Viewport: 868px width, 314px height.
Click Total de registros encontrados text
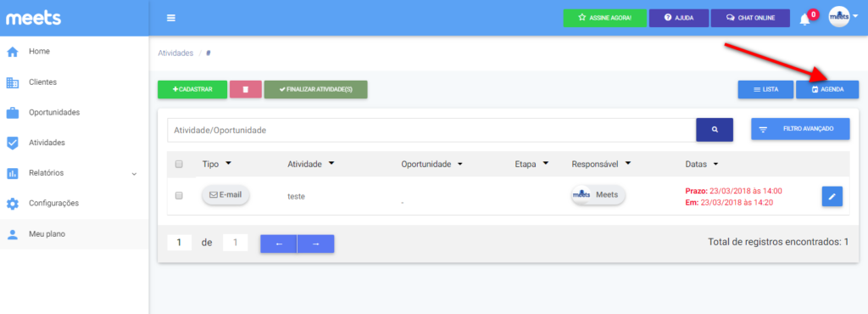[x=778, y=242]
